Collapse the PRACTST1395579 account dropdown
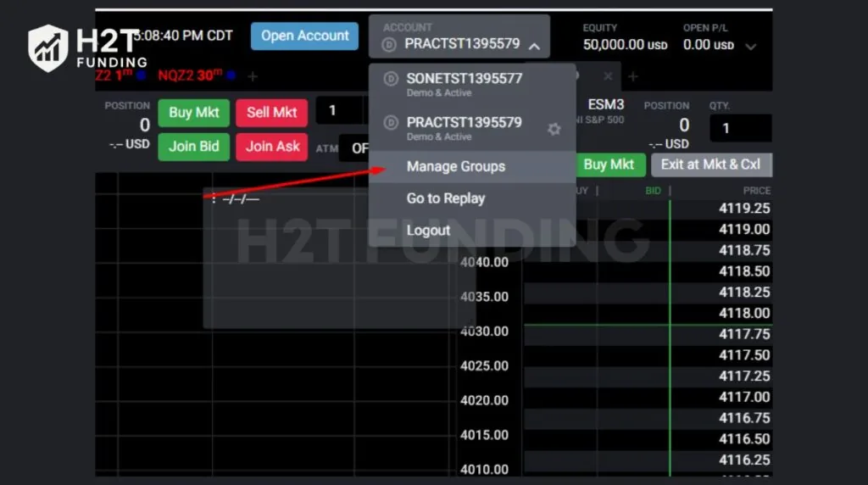 pyautogui.click(x=534, y=47)
